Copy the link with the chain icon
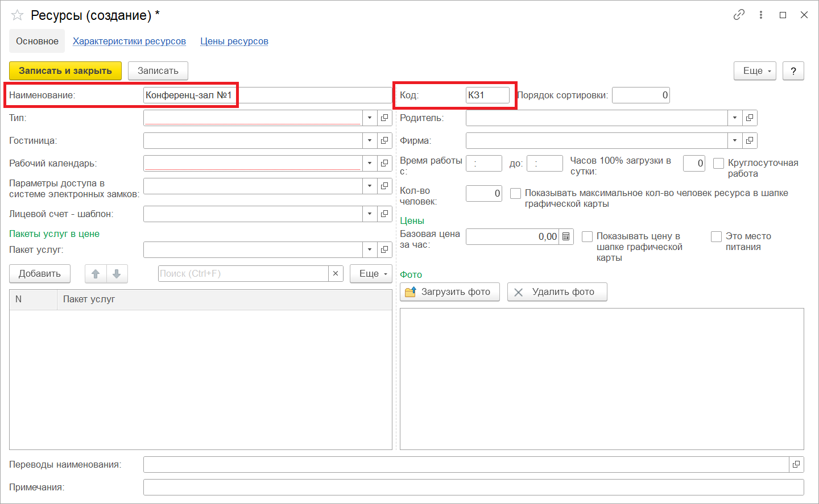Viewport: 819px width, 504px height. point(739,15)
